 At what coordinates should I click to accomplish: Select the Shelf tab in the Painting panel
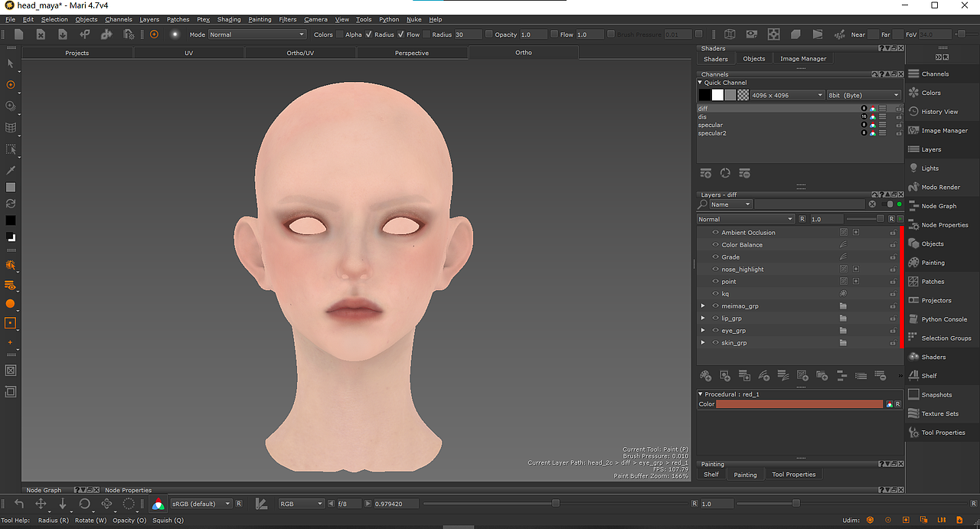(711, 475)
